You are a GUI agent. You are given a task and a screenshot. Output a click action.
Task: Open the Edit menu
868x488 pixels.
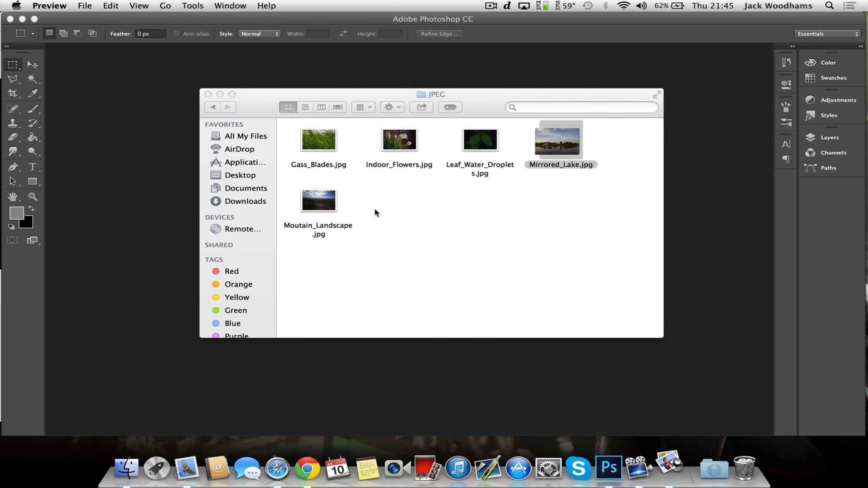coord(110,5)
